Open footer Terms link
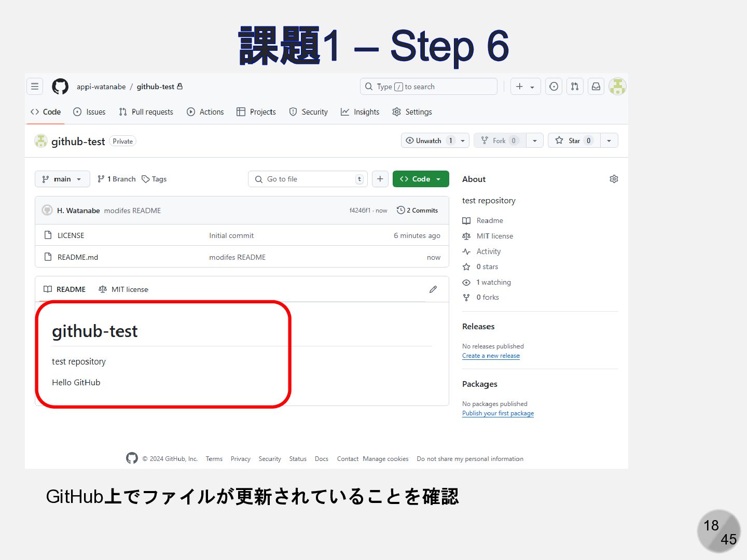 click(x=214, y=459)
